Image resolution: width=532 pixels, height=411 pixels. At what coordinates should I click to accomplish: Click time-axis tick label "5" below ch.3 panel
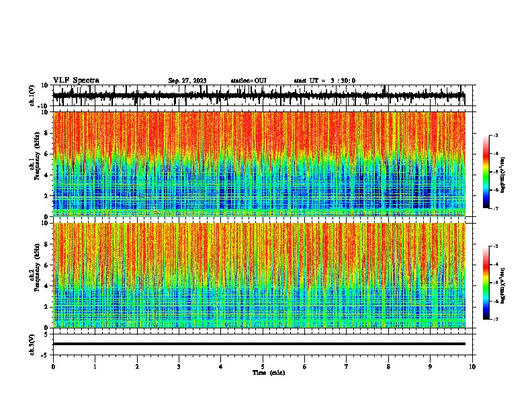pyautogui.click(x=263, y=367)
